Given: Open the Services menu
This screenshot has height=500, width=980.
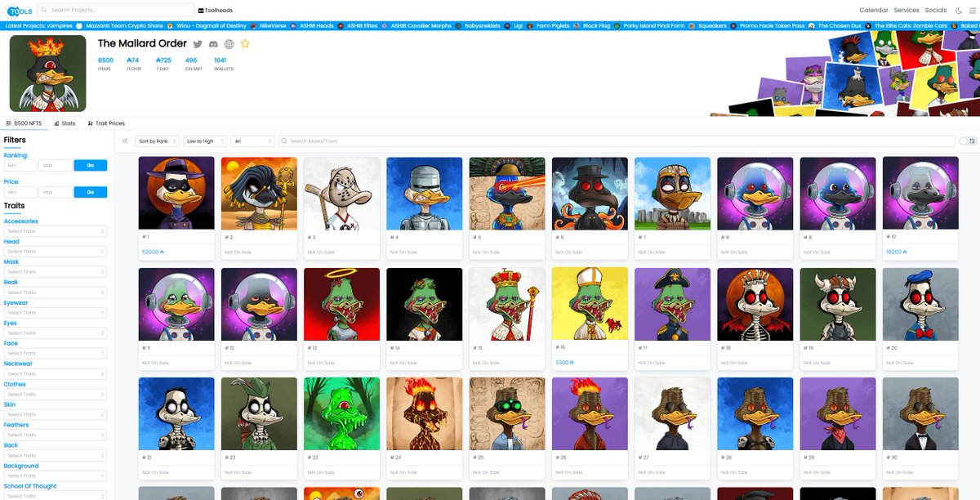Looking at the screenshot, I should tap(906, 11).
